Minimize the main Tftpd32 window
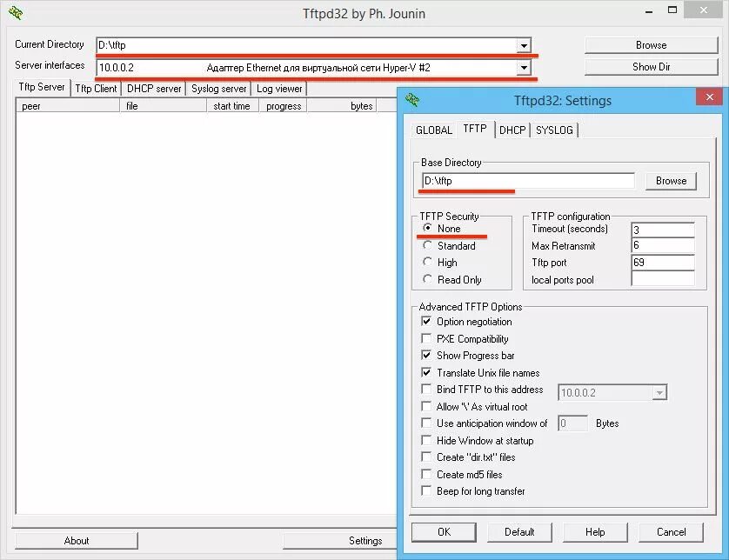The width and height of the screenshot is (729, 560). pyautogui.click(x=649, y=11)
